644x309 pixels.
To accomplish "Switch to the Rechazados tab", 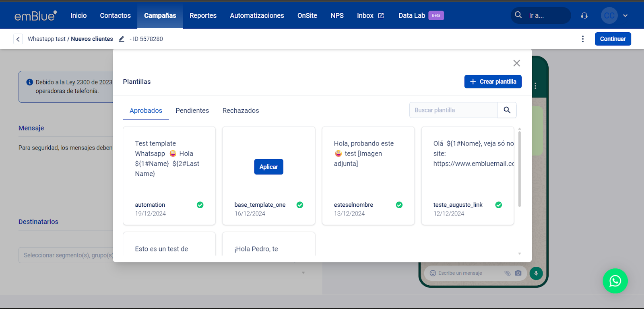I will pyautogui.click(x=241, y=111).
